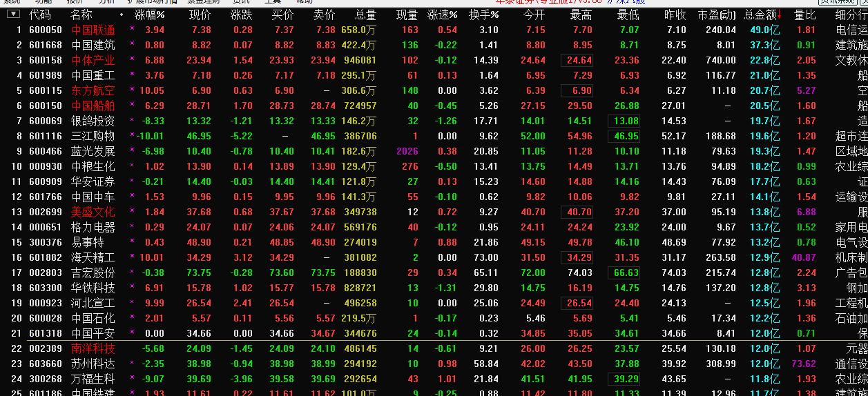Image resolution: width=868 pixels, height=396 pixels.
Task: Select stock 美盛文化 in row 13
Action: [x=93, y=212]
